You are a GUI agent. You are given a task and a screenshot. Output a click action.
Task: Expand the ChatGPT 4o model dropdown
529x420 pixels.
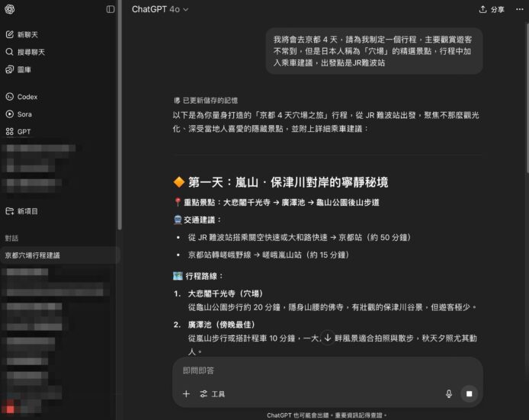pyautogui.click(x=160, y=10)
